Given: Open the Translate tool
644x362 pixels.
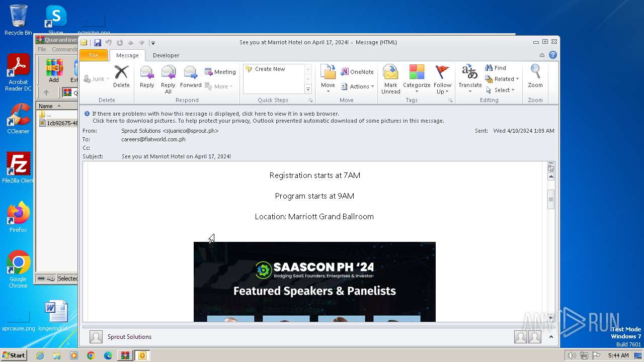Looking at the screenshot, I should point(470,76).
